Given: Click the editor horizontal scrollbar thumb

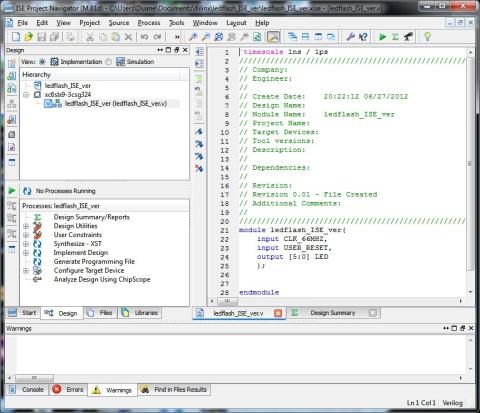Looking at the screenshot, I should [227, 301].
